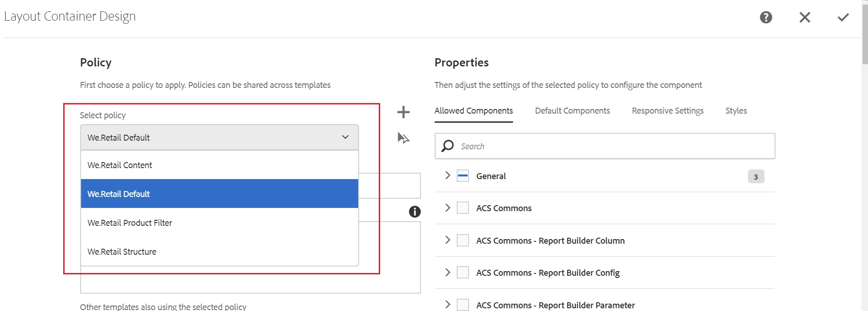Expand the General component group

[x=448, y=175]
